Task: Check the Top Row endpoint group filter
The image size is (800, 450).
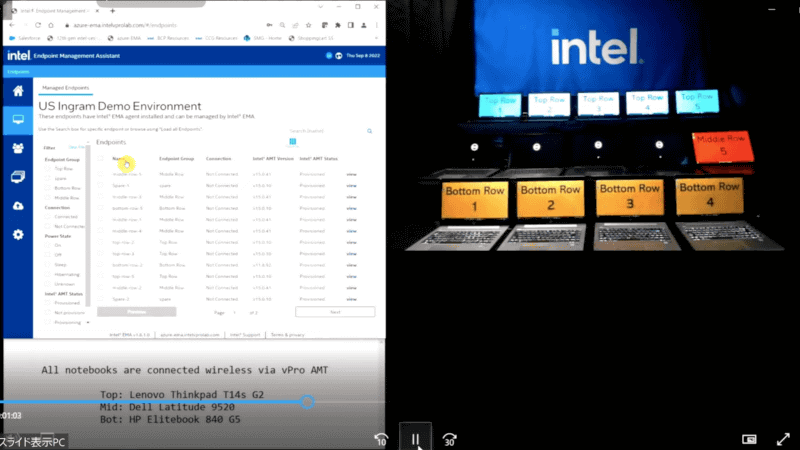Action: (47, 168)
